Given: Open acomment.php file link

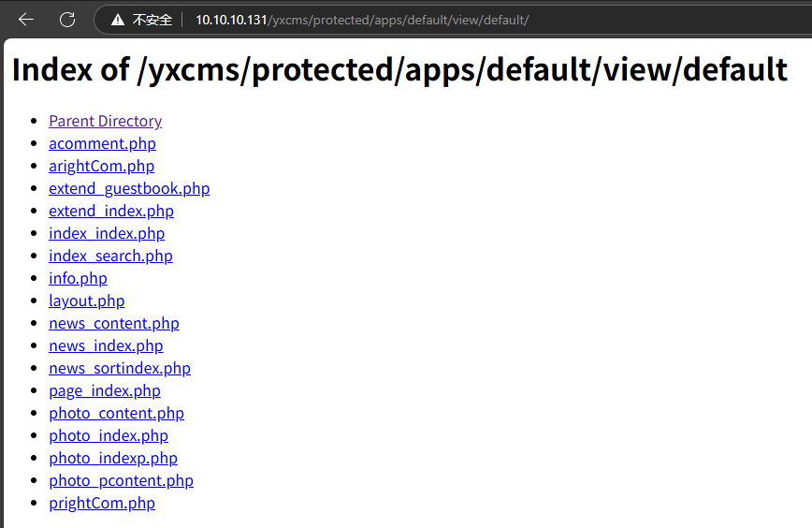Looking at the screenshot, I should coord(102,143).
